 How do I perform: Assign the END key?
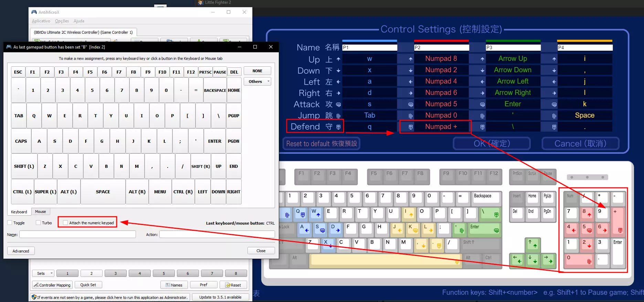tap(234, 166)
